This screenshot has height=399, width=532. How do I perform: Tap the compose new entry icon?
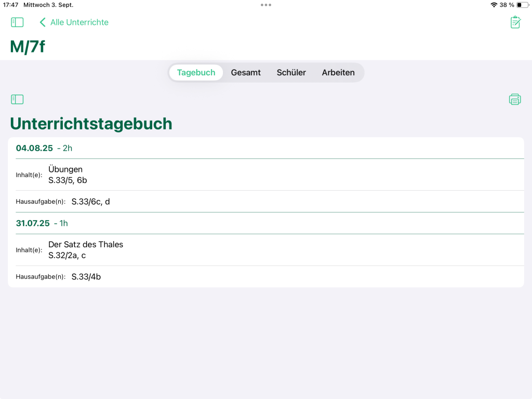[x=515, y=22]
